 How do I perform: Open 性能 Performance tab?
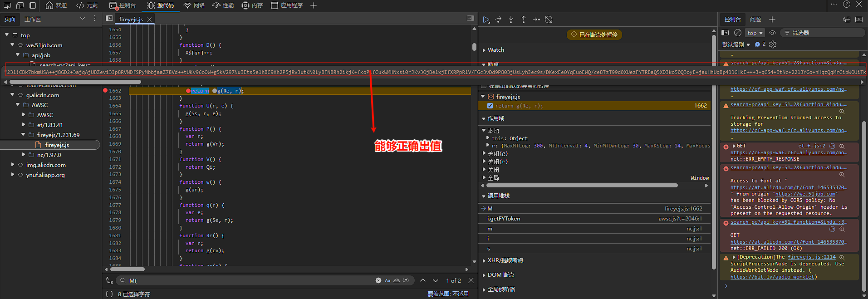tap(223, 5)
